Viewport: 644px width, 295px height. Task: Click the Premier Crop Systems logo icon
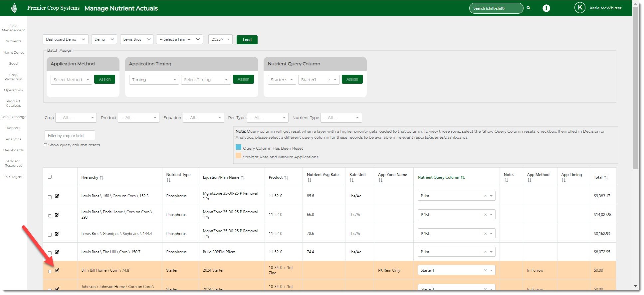pos(14,8)
